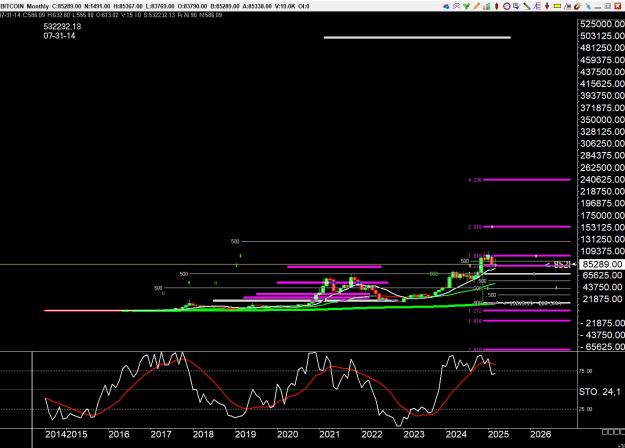Image resolution: width=625 pixels, height=448 pixels.
Task: Click the purple lines icon in the toolbar
Action: pos(456,6)
